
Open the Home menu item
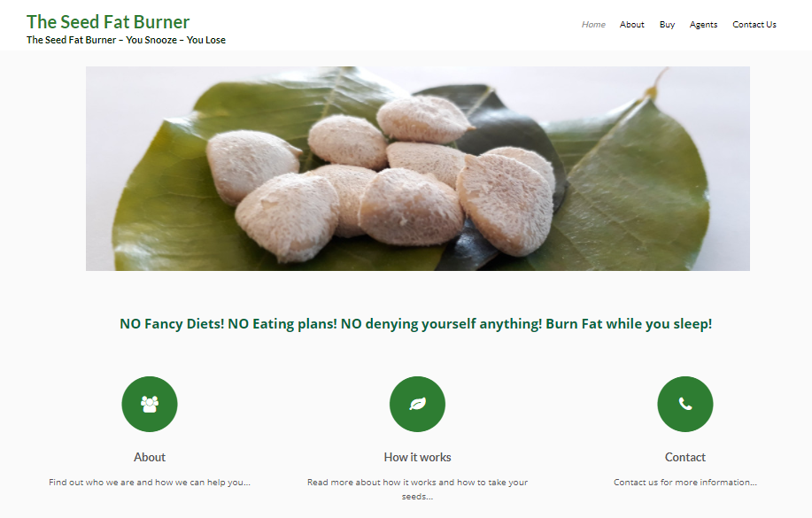[593, 24]
